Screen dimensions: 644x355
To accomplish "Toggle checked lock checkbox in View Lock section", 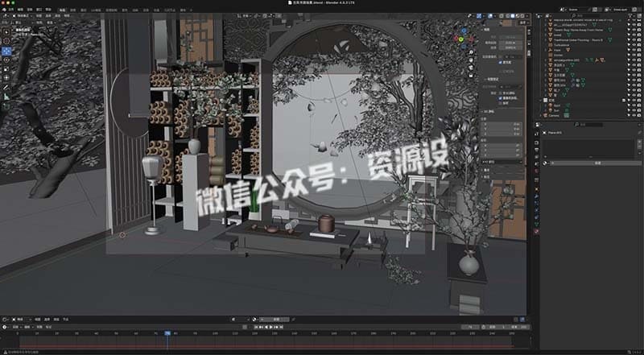I will [x=500, y=98].
